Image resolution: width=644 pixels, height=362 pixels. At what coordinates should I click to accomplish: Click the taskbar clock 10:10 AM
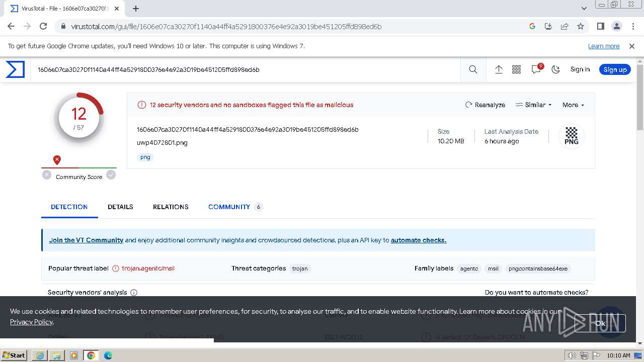click(618, 355)
